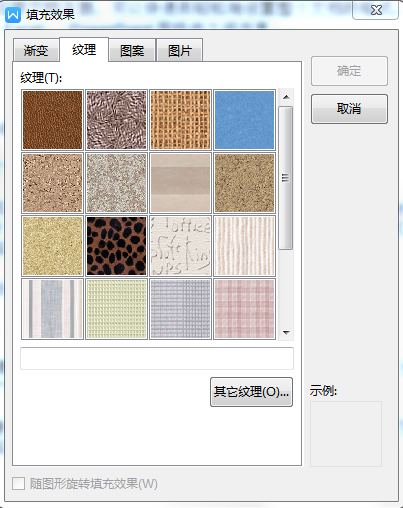This screenshot has width=403, height=508.
Task: Click the texture name field below the grid
Action: (x=157, y=358)
